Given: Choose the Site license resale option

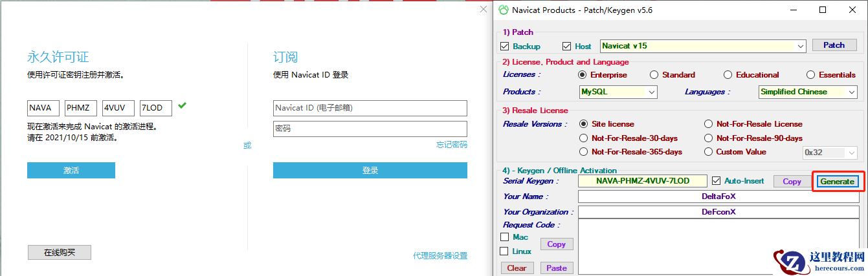Looking at the screenshot, I should click(x=583, y=124).
